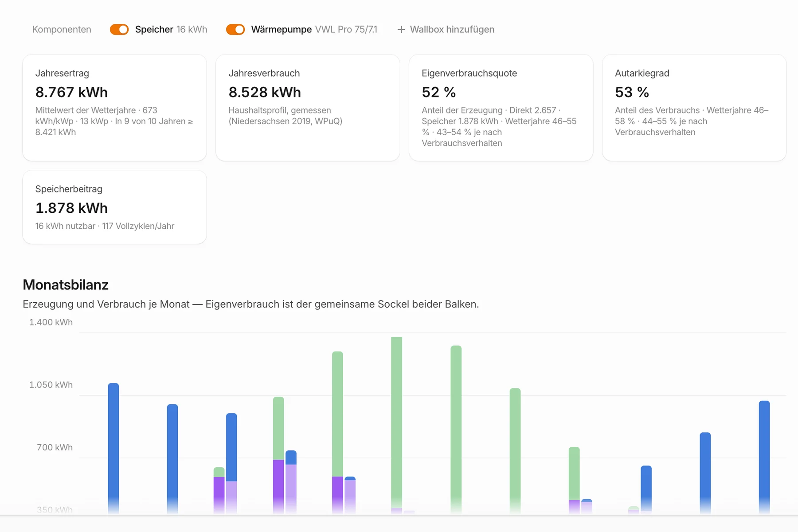Toggle the Speicher 16 kWh switch
The width and height of the screenshot is (798, 532).
(x=119, y=29)
